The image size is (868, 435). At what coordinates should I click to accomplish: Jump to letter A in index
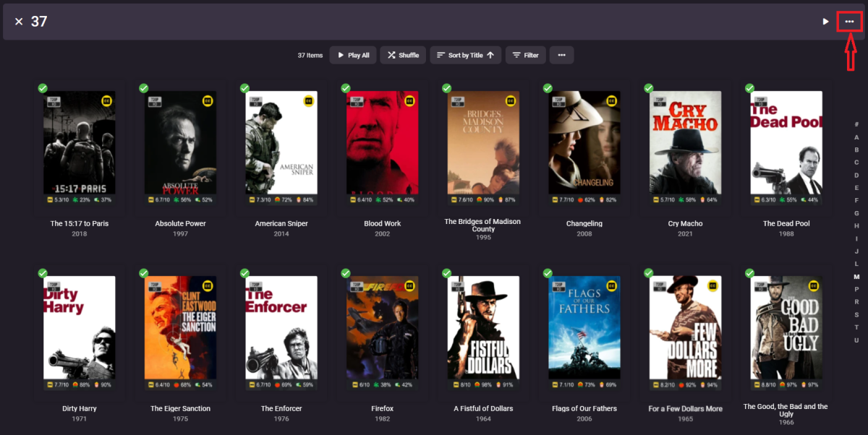(x=856, y=137)
